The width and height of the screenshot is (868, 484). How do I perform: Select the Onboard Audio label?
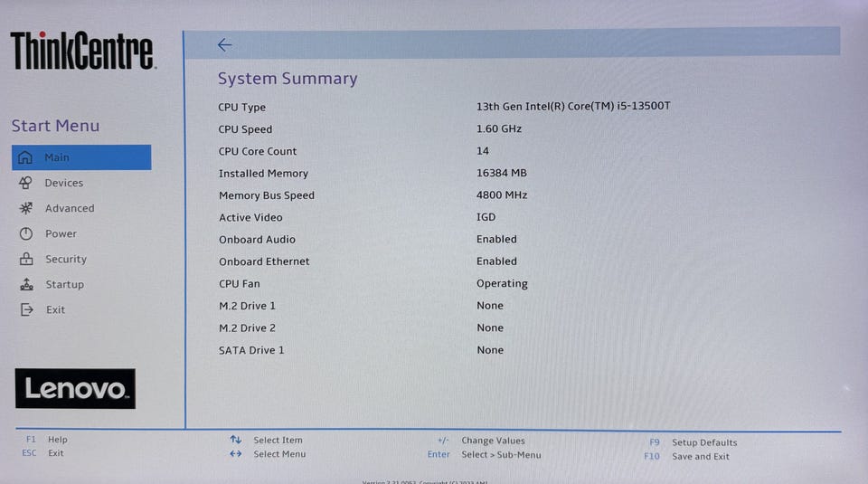(x=258, y=240)
